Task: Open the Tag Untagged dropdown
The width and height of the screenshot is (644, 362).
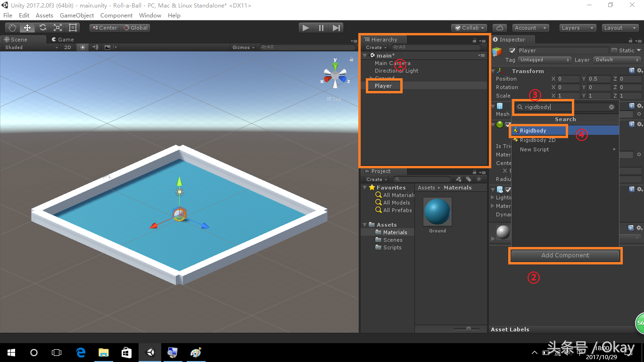Action: click(545, 60)
